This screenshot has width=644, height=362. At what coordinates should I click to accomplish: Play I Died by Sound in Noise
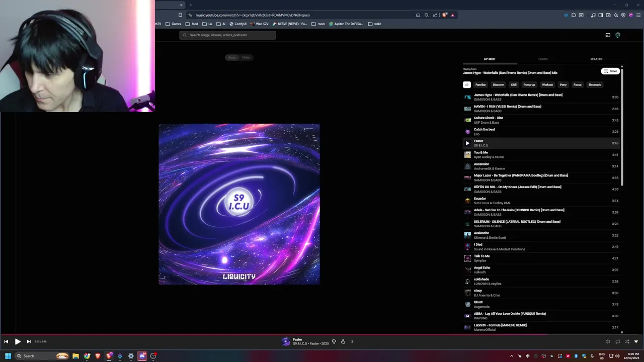[541, 247]
